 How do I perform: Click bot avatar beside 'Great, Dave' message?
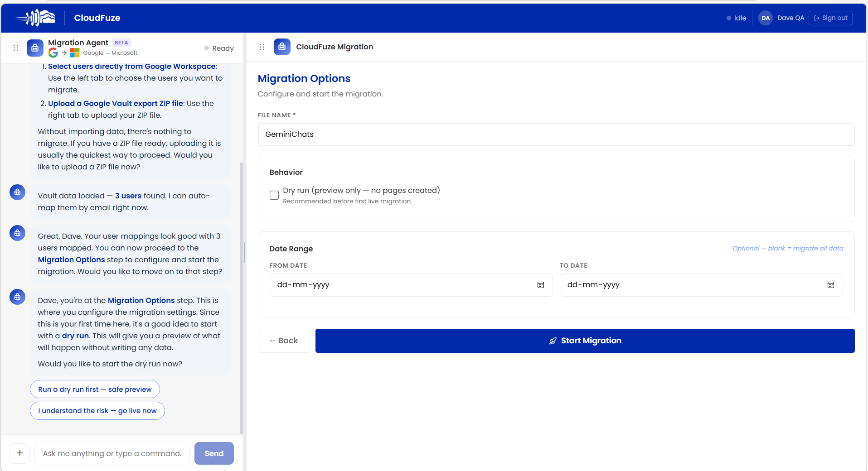pos(17,233)
